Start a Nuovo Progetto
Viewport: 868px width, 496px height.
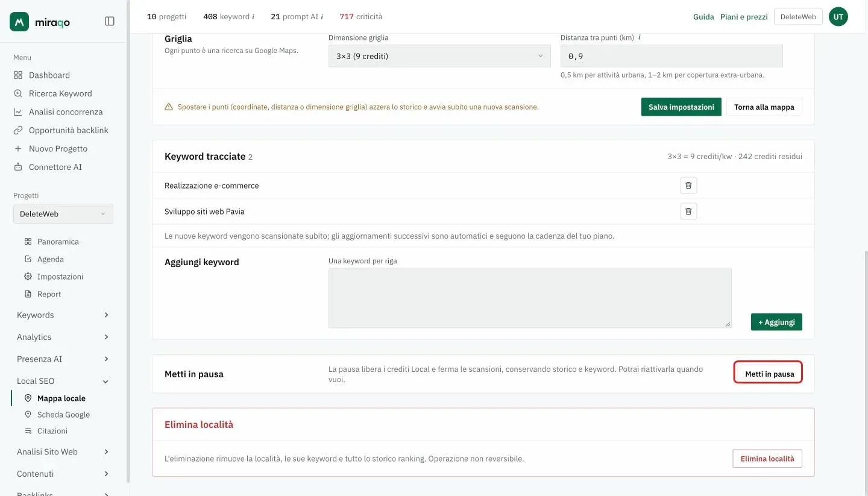pos(58,148)
